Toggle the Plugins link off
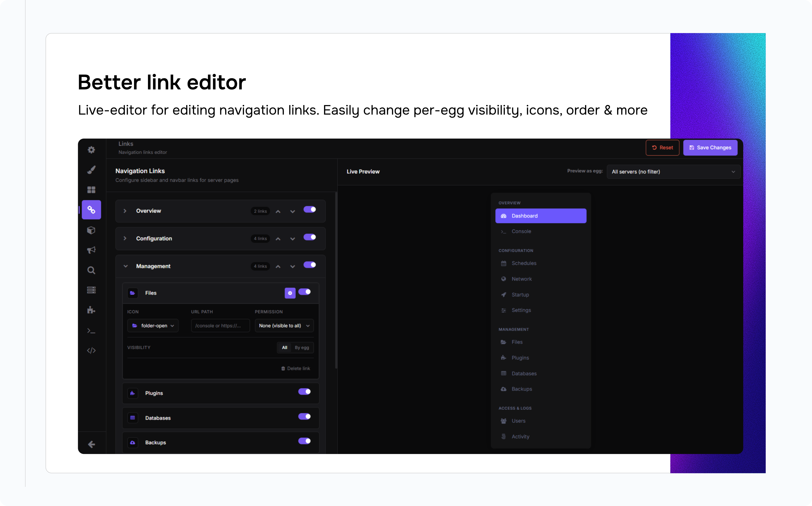 coord(304,392)
